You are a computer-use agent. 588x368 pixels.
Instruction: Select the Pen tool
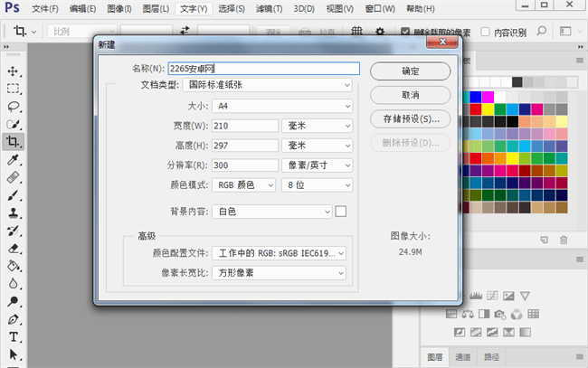pyautogui.click(x=14, y=319)
